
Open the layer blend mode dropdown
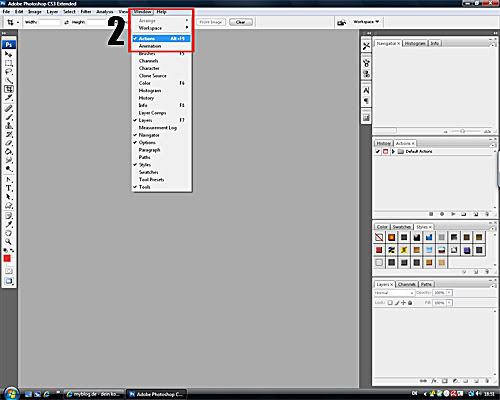pyautogui.click(x=394, y=293)
